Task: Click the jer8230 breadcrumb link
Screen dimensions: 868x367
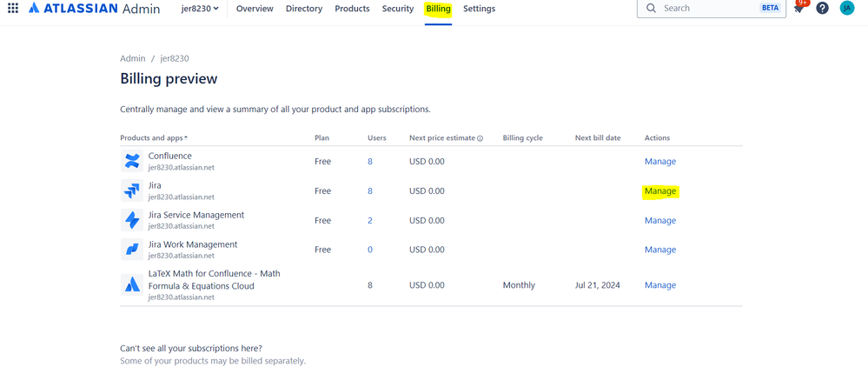Action: tap(176, 58)
